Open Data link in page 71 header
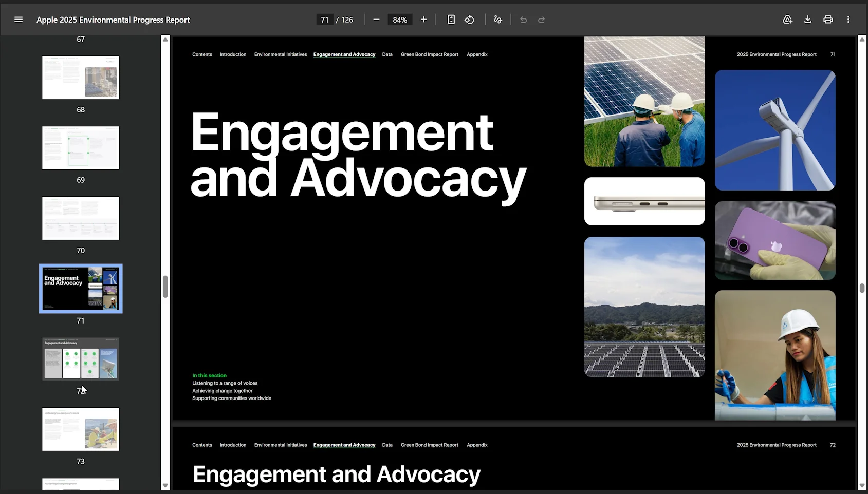Viewport: 868px width, 494px height. [387, 54]
